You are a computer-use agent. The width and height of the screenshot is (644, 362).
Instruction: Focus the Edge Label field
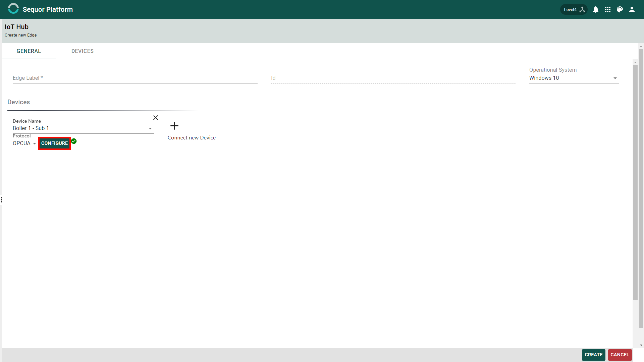click(x=135, y=78)
